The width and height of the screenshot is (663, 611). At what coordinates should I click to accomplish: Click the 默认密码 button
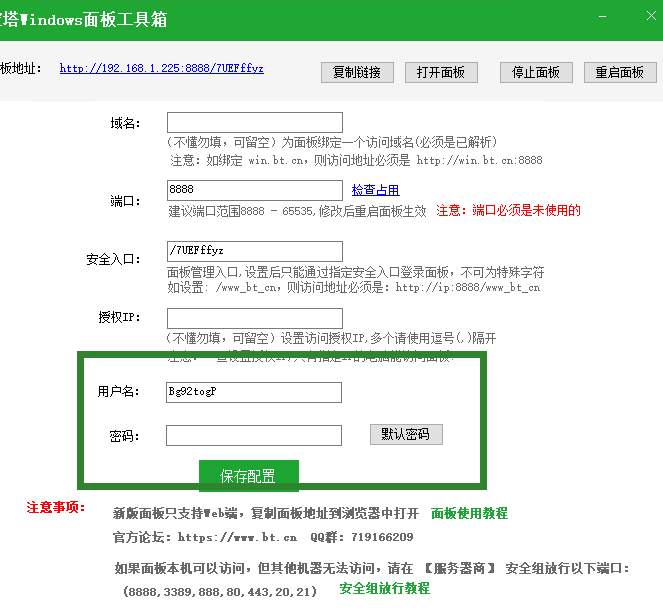point(406,434)
